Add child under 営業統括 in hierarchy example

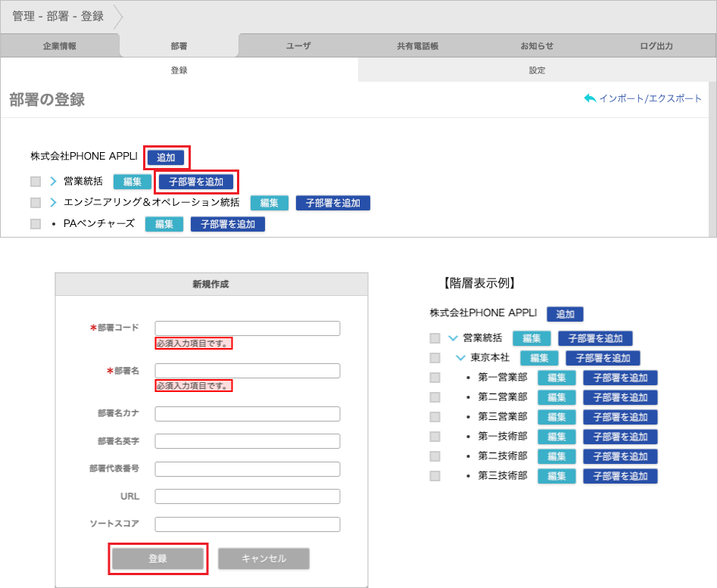[x=595, y=338]
